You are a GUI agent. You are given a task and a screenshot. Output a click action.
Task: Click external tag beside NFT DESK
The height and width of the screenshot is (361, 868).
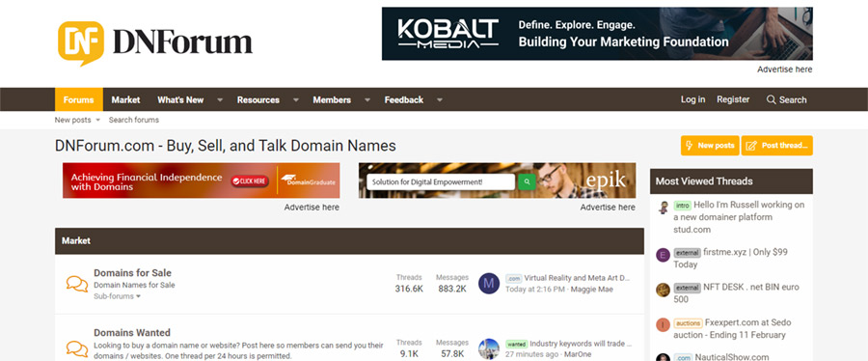[x=687, y=288]
